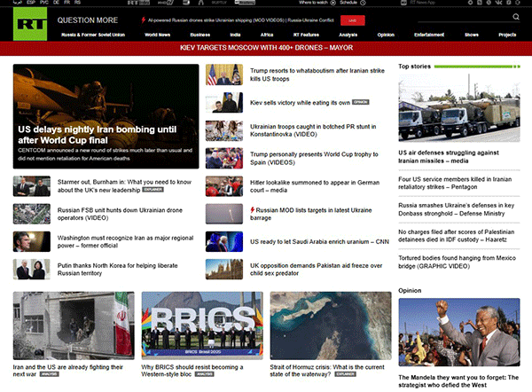Image resolution: width=532 pixels, height=392 pixels.
Task: Open RT Features menu item
Action: (306, 35)
